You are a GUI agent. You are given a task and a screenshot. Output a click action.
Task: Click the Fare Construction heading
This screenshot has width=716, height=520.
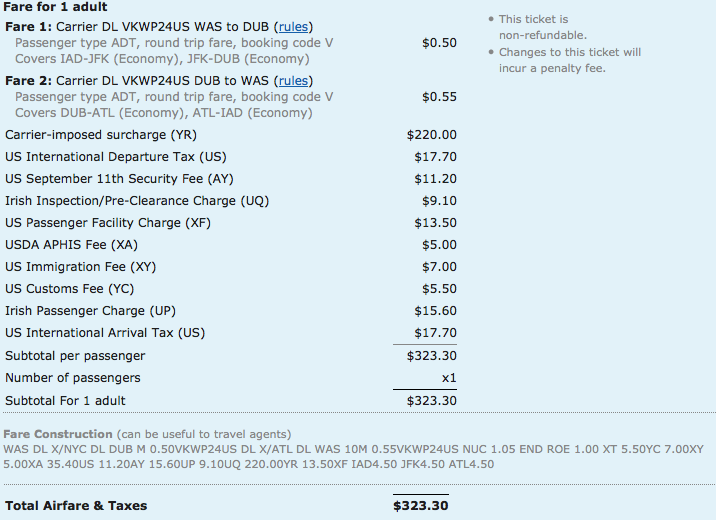point(58,434)
